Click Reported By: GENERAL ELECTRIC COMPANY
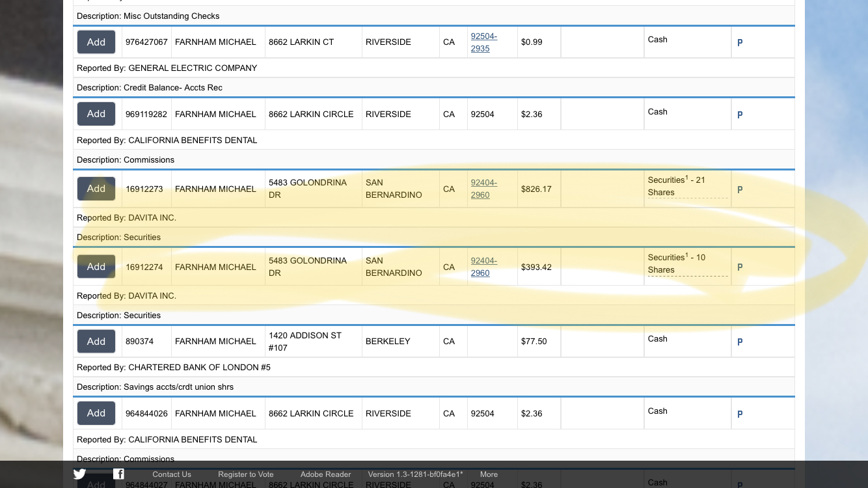This screenshot has height=488, width=868. coord(167,68)
